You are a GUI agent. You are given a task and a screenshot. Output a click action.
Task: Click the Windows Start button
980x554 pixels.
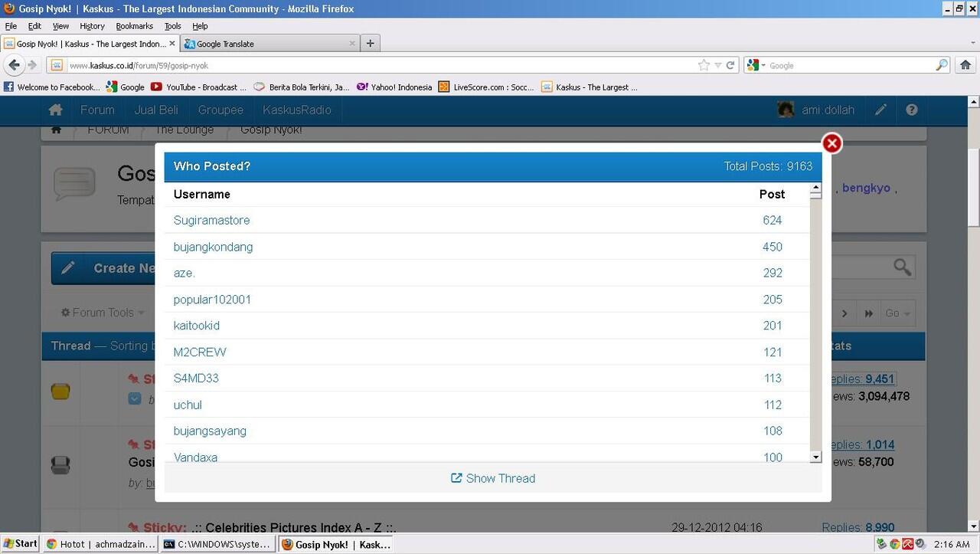[20, 544]
